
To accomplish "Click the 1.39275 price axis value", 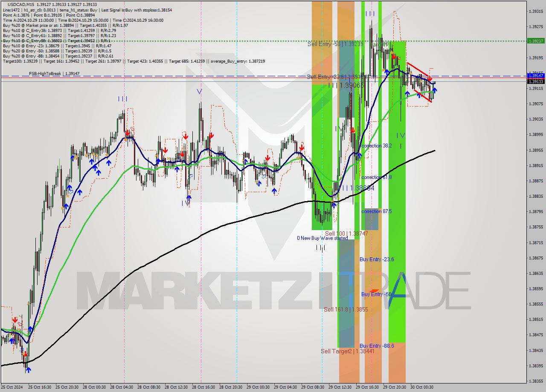I will click(x=536, y=26).
